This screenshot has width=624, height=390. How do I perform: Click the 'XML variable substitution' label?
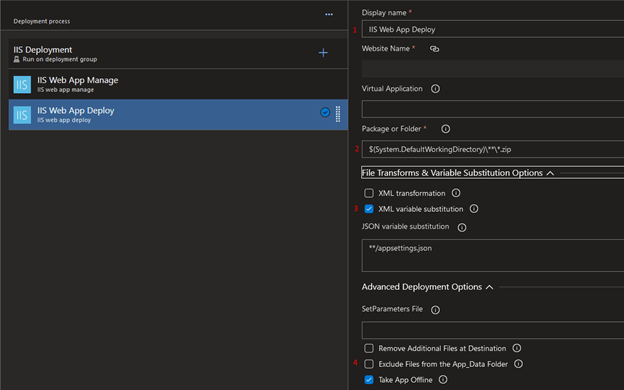point(421,209)
